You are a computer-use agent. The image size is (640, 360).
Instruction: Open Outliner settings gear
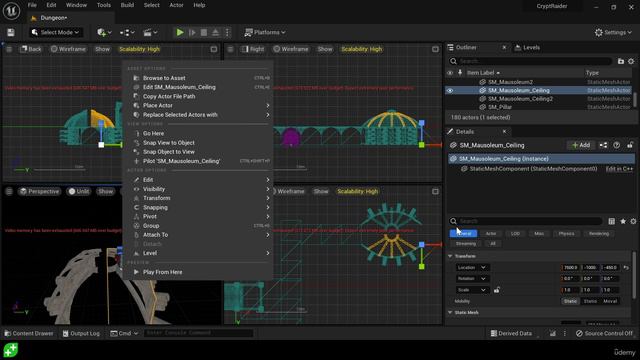point(631,61)
